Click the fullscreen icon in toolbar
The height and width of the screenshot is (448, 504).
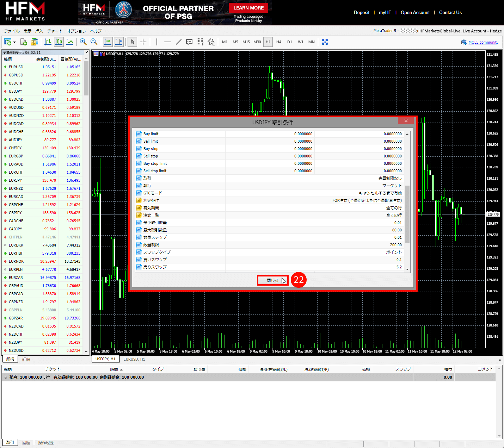pos(325,42)
